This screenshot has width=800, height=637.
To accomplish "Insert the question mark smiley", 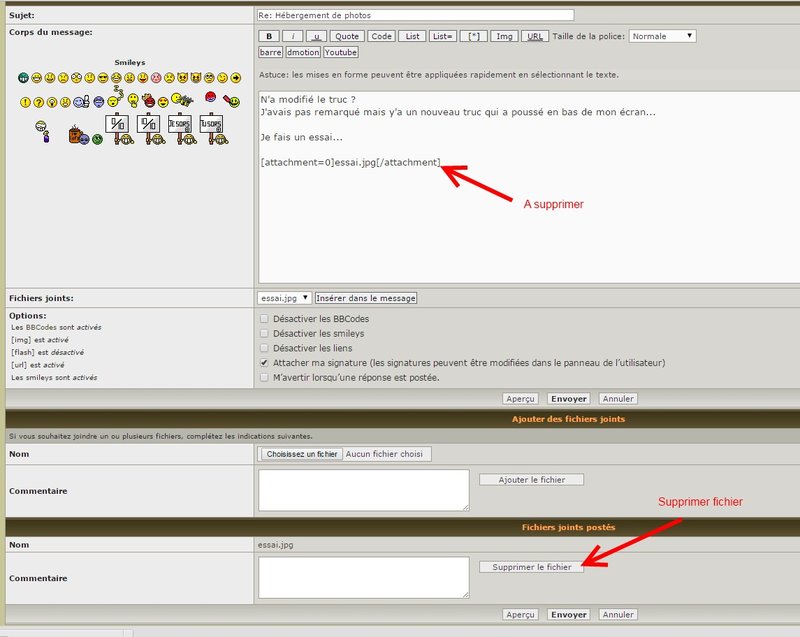I will click(39, 102).
